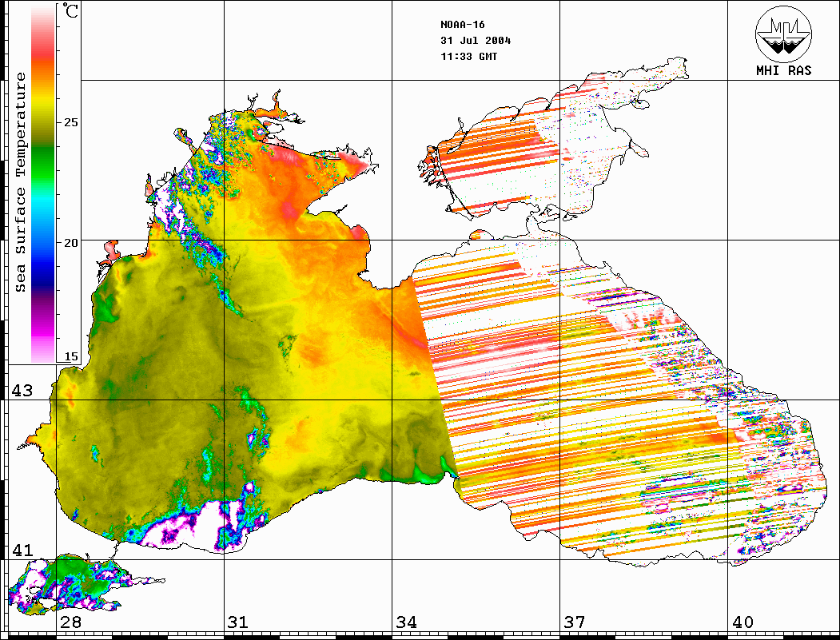The height and width of the screenshot is (640, 840).
Task: Click longitude label '28'
Action: (70, 622)
